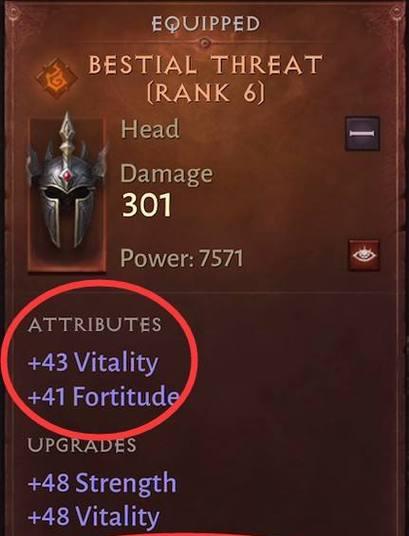
Task: Select the +41 Fortitude attribute
Action: pos(104,397)
